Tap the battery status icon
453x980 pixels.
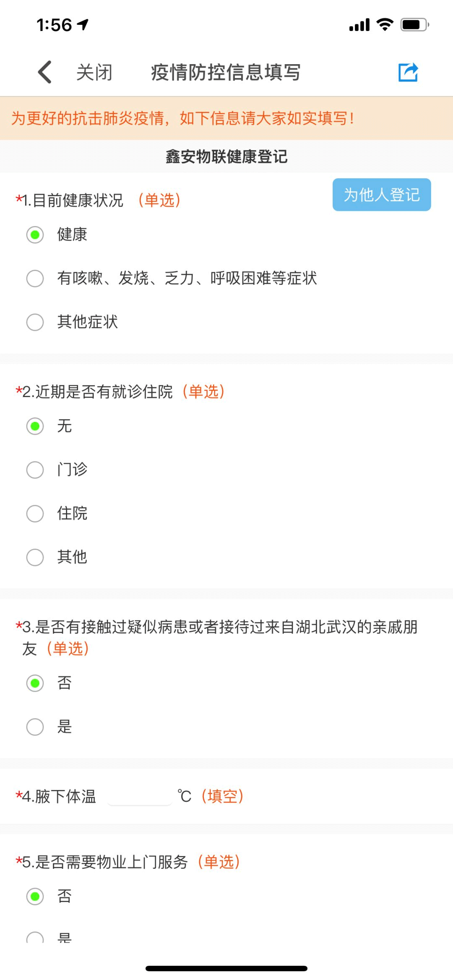point(414,25)
